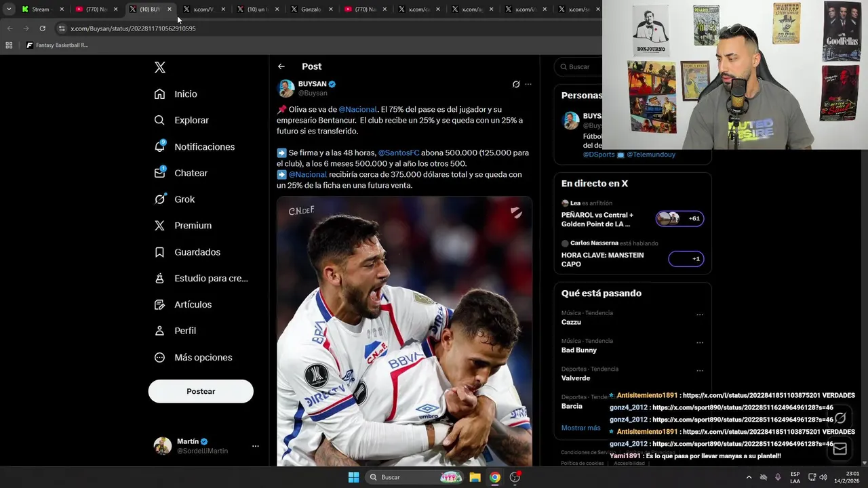The height and width of the screenshot is (488, 868).
Task: Click the taskbar Buscar search box
Action: pyautogui.click(x=416, y=477)
